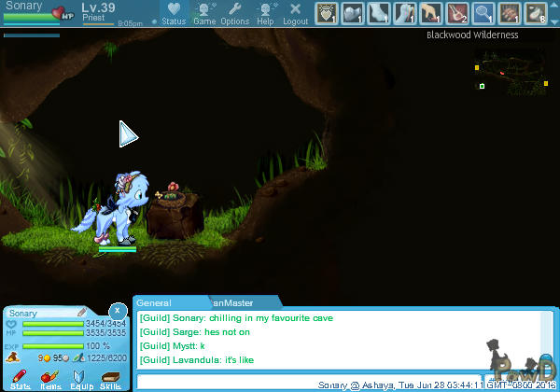560x392 pixels.
Task: Open the Items inventory
Action: (x=49, y=377)
